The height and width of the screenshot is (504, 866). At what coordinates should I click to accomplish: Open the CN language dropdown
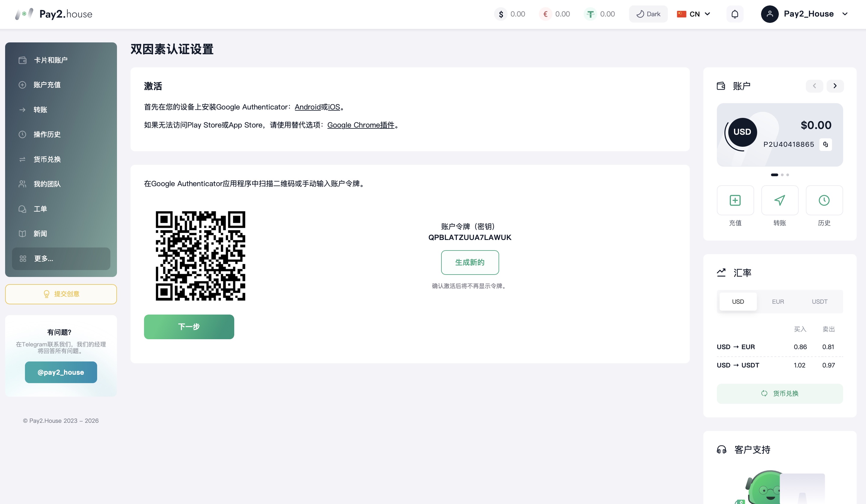(x=693, y=14)
